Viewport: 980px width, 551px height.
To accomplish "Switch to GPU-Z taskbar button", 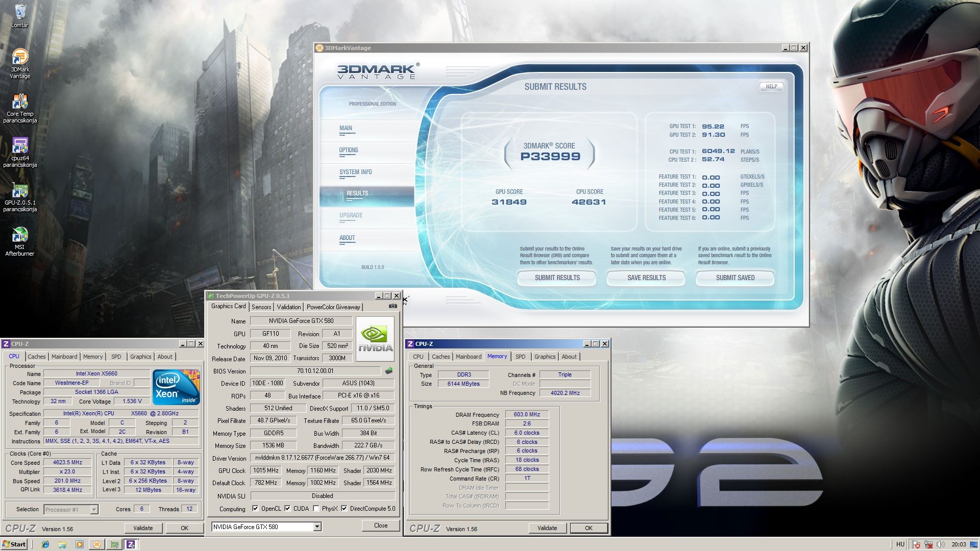I will 114,544.
